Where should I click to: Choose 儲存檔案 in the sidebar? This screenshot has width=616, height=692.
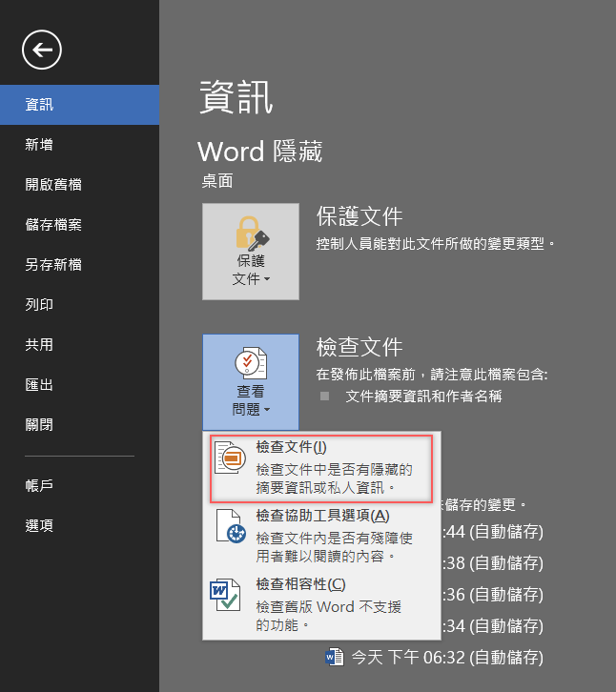click(x=79, y=225)
